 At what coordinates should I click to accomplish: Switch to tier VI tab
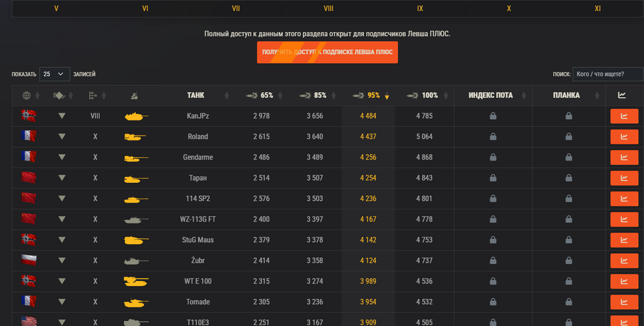145,8
